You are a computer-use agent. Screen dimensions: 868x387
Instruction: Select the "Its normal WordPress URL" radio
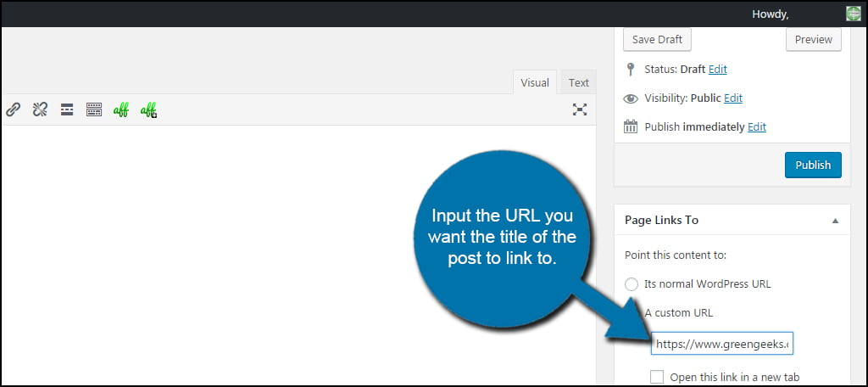(x=632, y=284)
